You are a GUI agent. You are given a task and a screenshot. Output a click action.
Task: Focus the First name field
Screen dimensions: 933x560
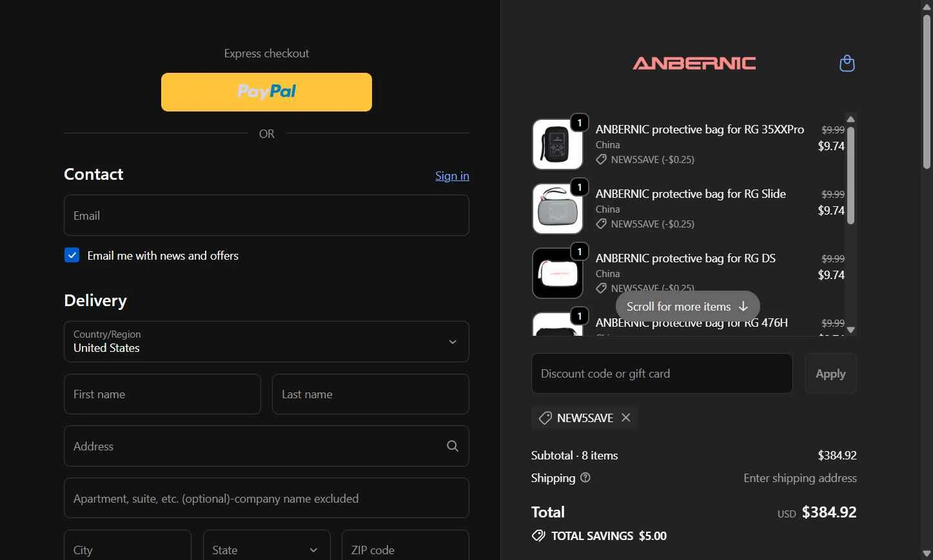[x=162, y=394]
